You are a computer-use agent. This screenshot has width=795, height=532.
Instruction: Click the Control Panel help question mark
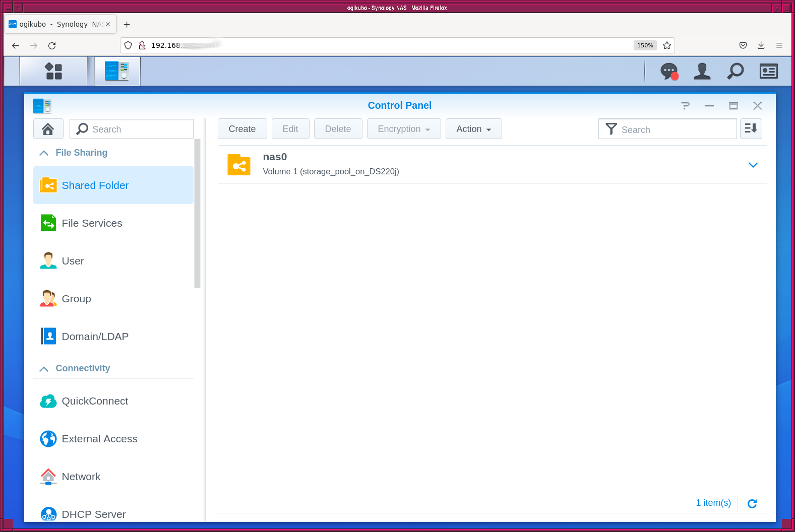pyautogui.click(x=685, y=106)
